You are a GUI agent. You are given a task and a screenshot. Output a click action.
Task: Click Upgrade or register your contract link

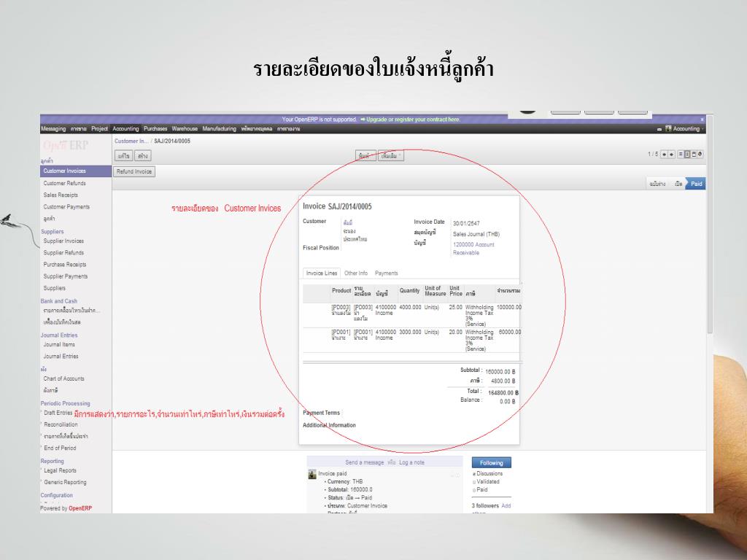413,120
